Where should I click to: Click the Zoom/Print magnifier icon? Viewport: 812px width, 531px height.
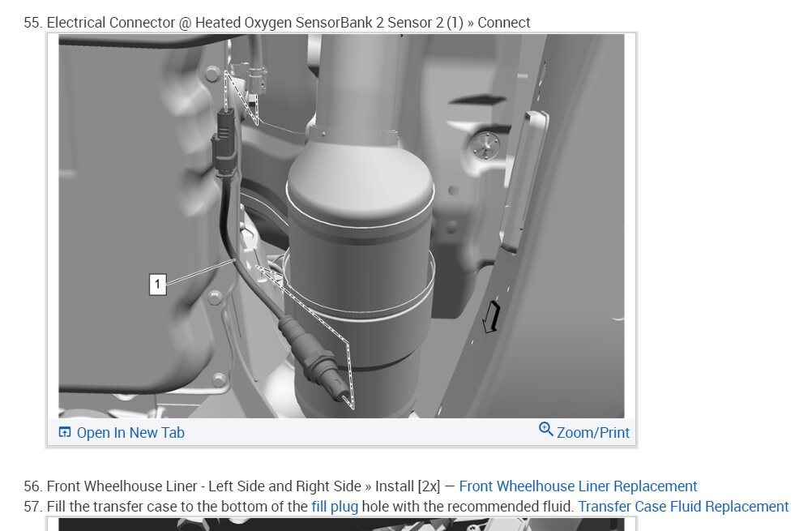pyautogui.click(x=546, y=430)
